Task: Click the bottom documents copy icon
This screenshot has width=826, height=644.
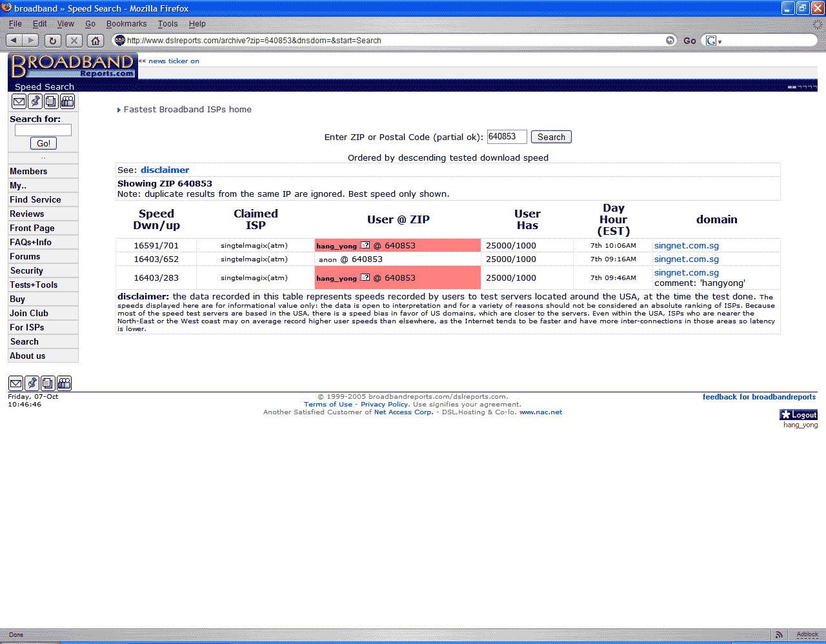Action: (48, 383)
